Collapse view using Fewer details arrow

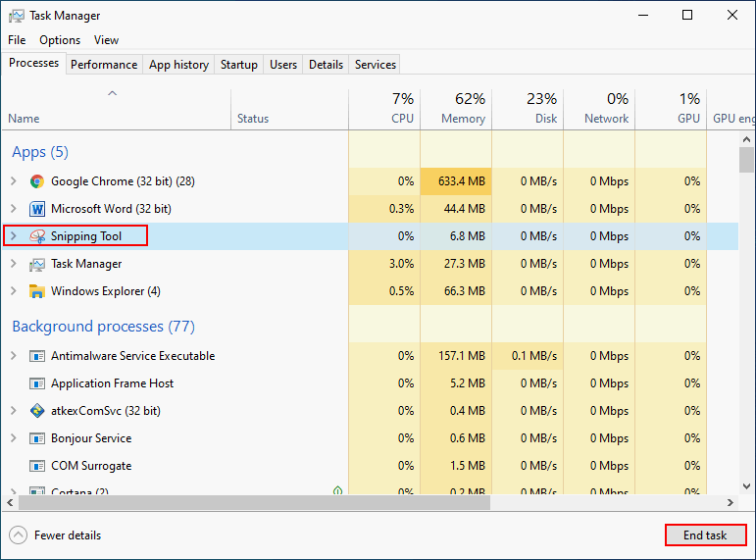(19, 535)
